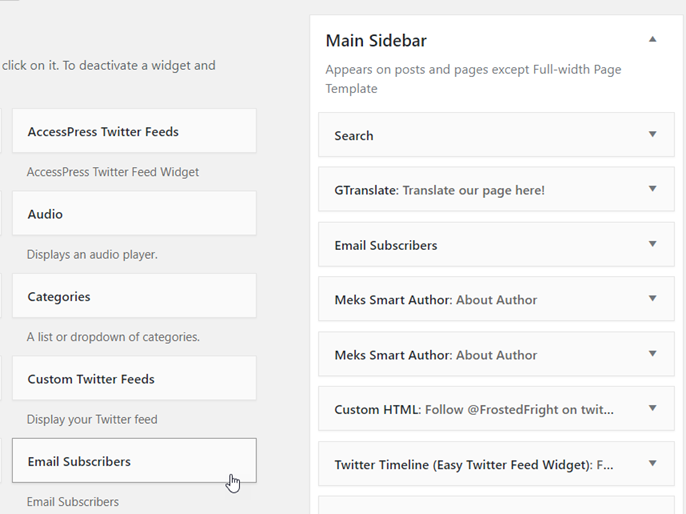The width and height of the screenshot is (686, 514).
Task: Expand the GTranslate widget arrow
Action: point(652,189)
